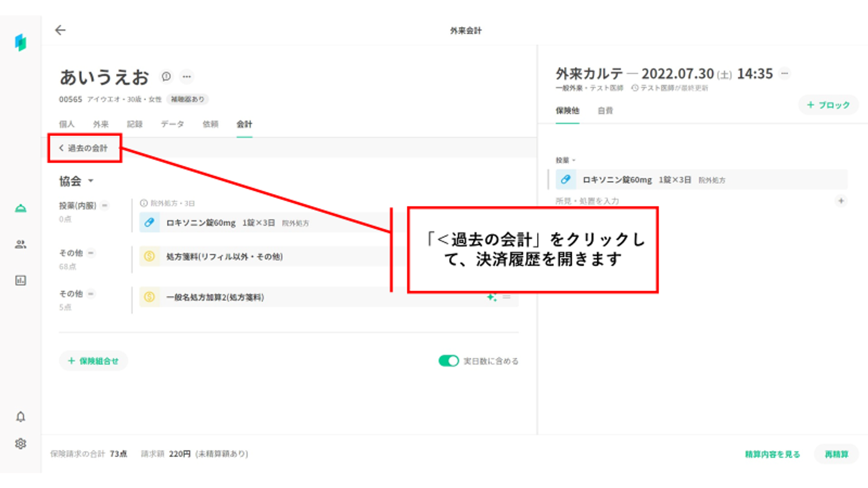The width and height of the screenshot is (868, 488).
Task: Click the 再精算 button
Action: 836,454
